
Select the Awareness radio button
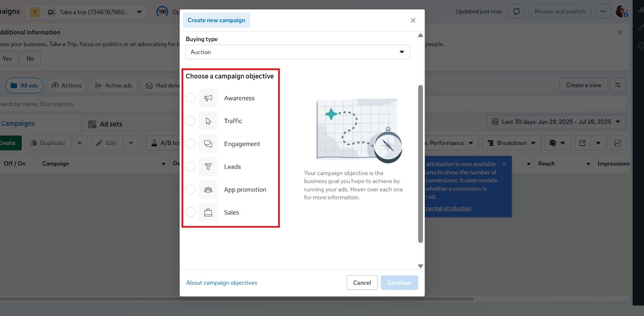tap(190, 98)
